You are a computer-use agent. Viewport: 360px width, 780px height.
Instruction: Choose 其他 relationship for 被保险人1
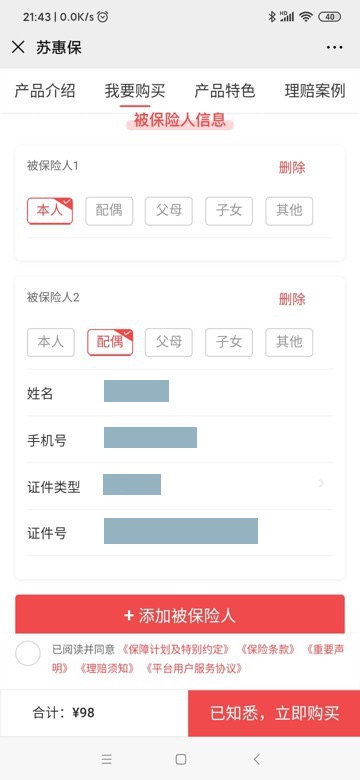pos(289,211)
